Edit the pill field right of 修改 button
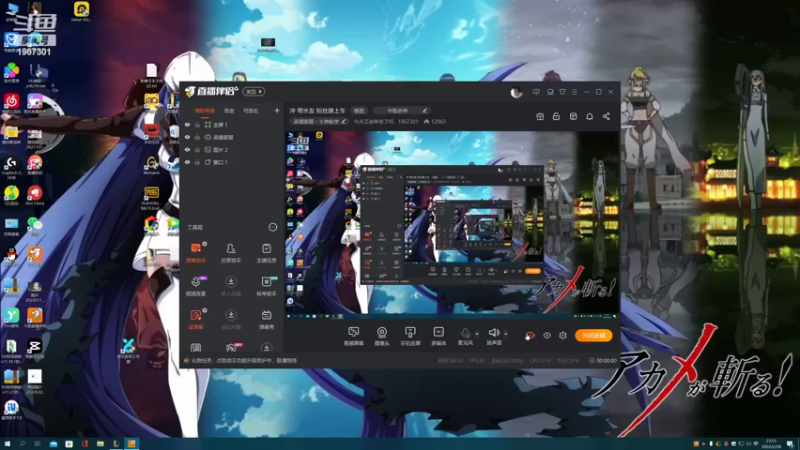Screen dimensions: 800x450 401,110
